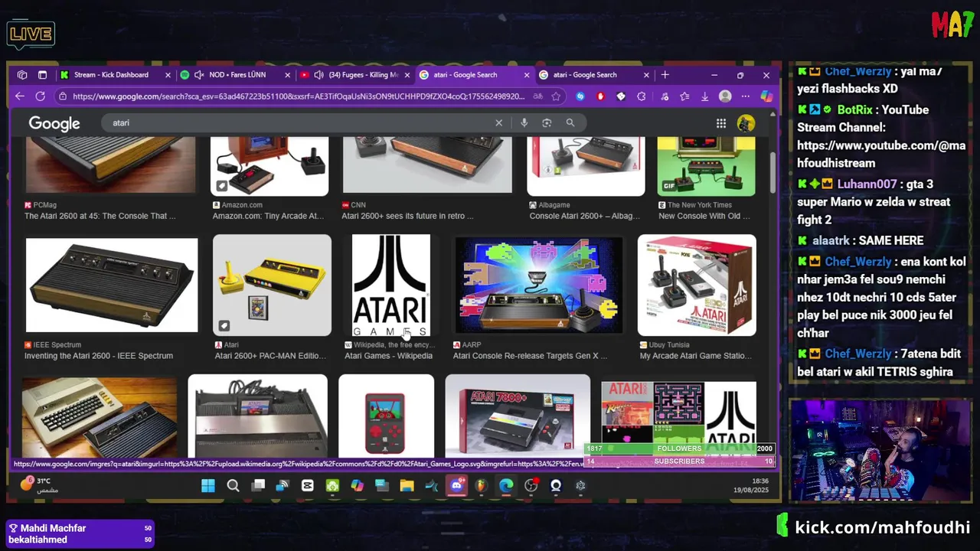Open 'New Console With Old' NYT link
The image size is (980, 551).
click(x=704, y=216)
